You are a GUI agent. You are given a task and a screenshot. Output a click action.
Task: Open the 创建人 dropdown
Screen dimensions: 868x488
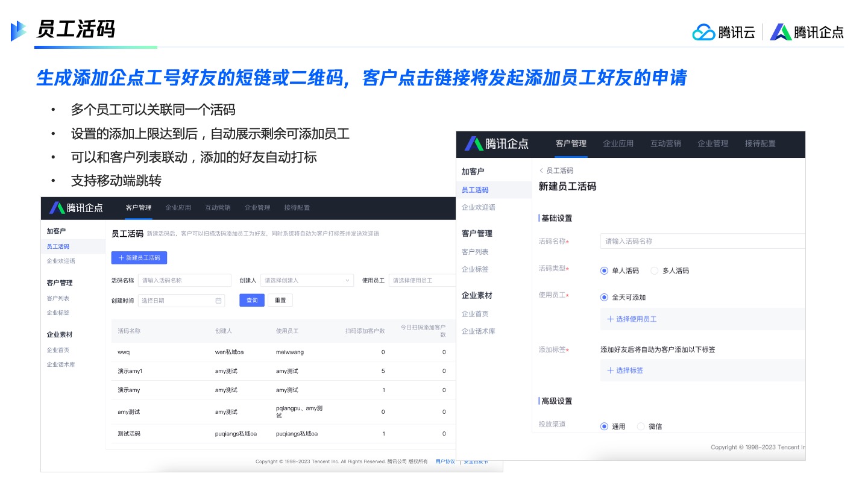click(307, 280)
